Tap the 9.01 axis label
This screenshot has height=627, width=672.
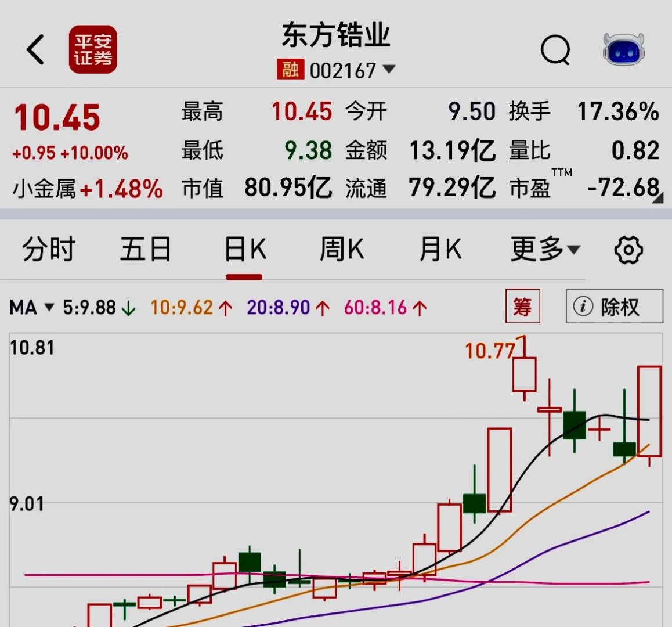coord(27,504)
